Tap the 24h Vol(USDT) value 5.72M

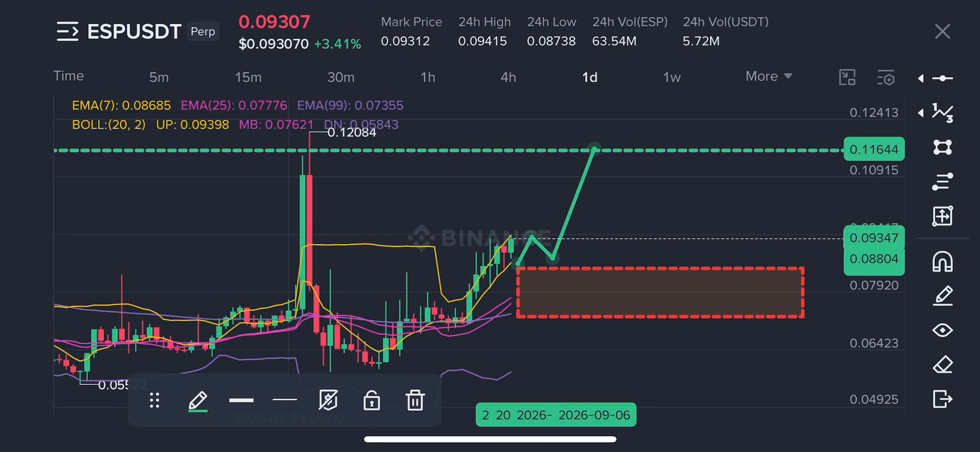click(x=701, y=41)
